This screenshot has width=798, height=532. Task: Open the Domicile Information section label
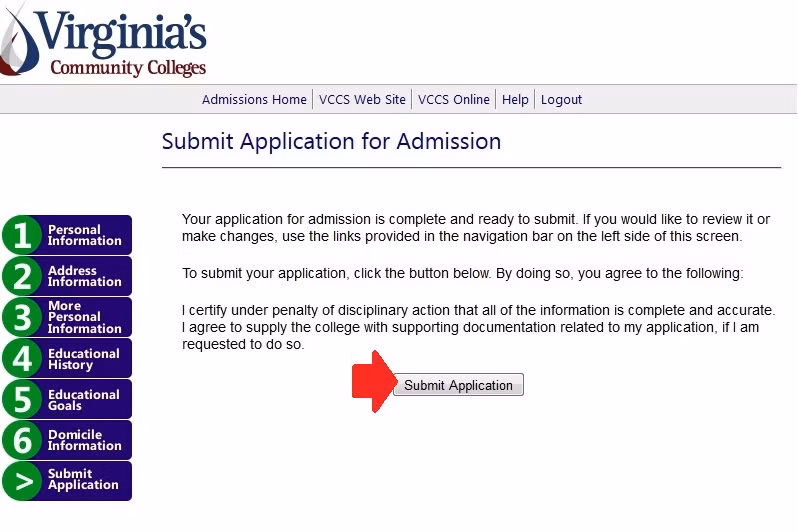pos(84,441)
